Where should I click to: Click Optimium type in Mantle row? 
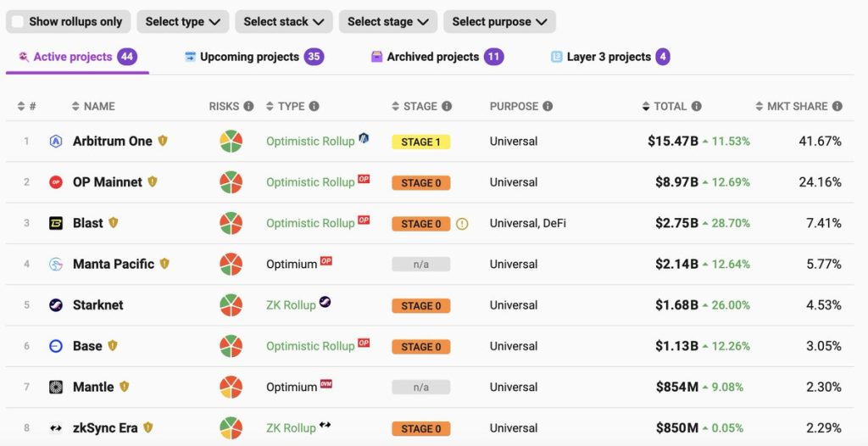292,387
